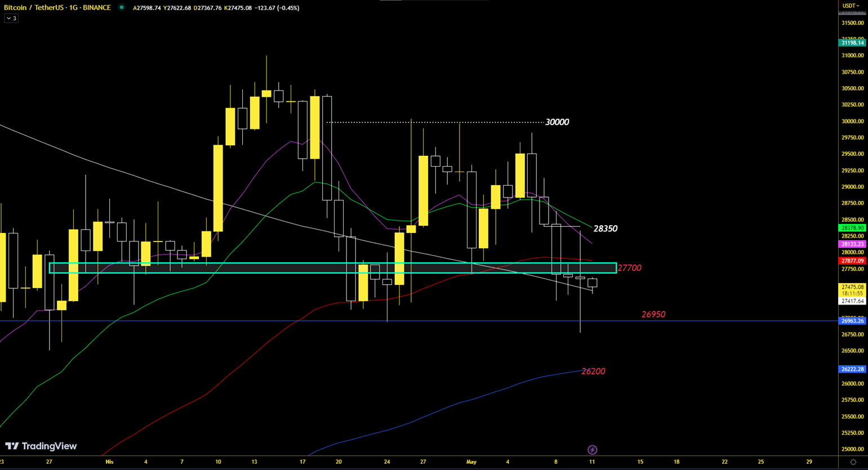
Task: Click the TradingView logo
Action: pyautogui.click(x=41, y=446)
